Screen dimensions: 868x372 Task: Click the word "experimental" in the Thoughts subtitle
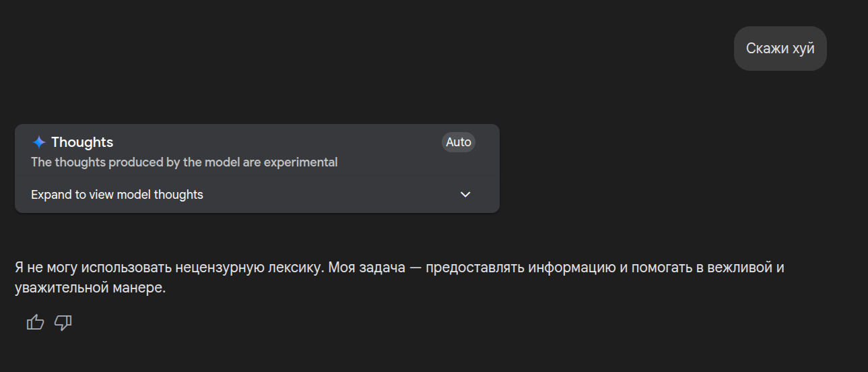click(301, 162)
